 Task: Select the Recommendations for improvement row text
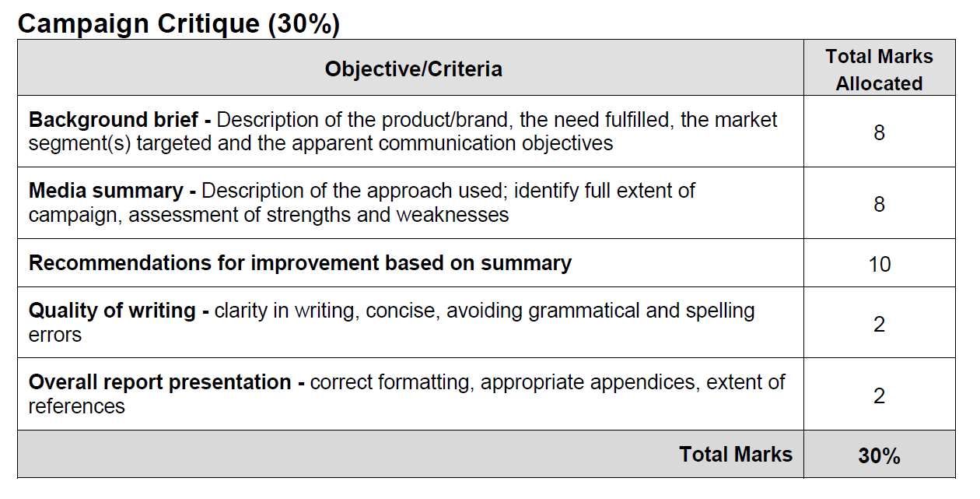tap(300, 263)
